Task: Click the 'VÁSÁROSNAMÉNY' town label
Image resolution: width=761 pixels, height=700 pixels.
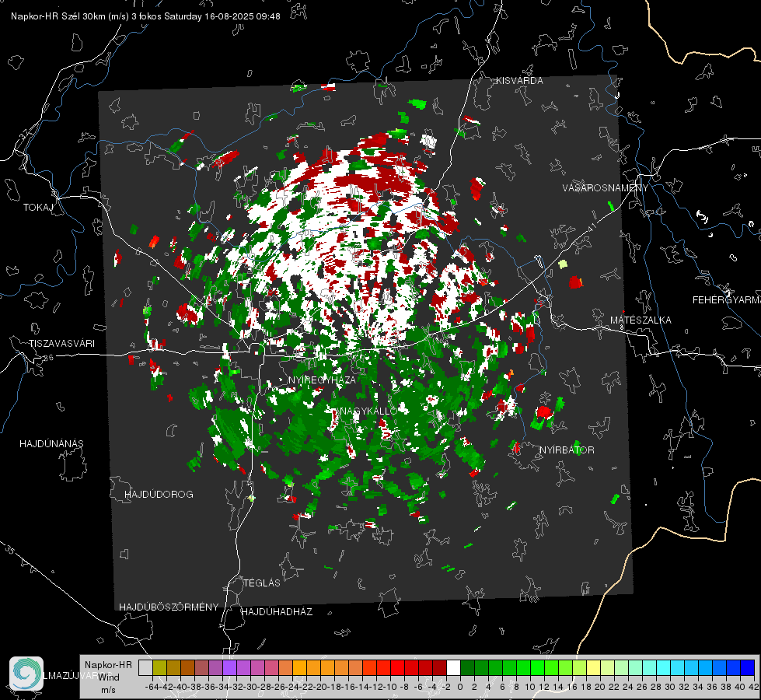Action: point(606,187)
